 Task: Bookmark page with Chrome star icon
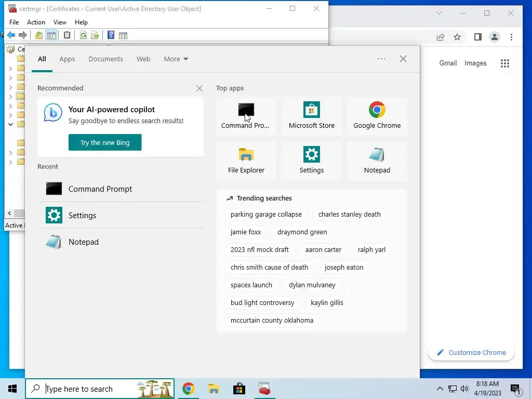(457, 37)
